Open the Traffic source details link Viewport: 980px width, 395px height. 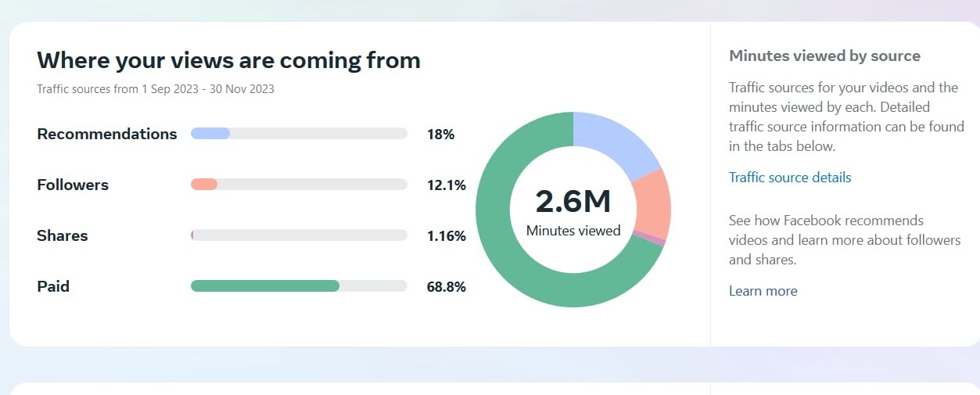(x=789, y=178)
